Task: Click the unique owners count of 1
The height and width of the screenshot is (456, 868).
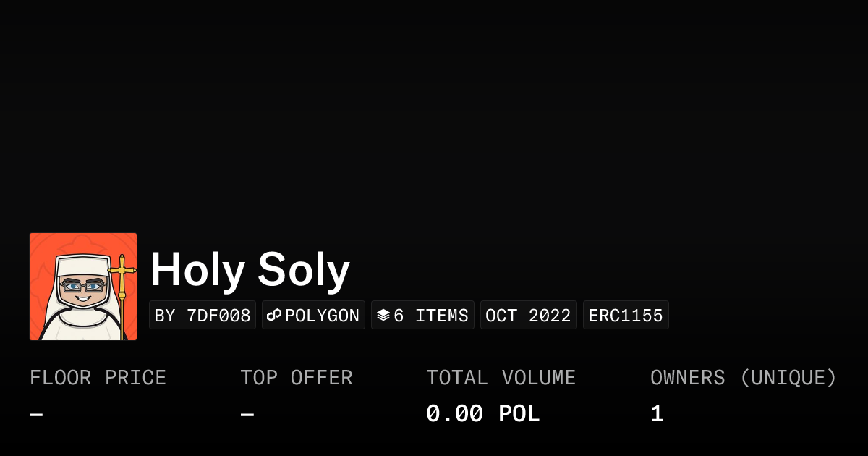Action: [657, 414]
